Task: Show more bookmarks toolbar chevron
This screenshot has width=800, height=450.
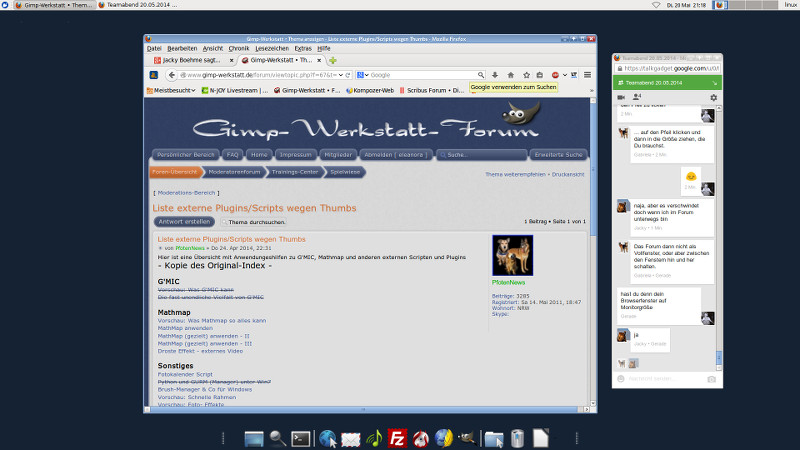Action: 592,90
